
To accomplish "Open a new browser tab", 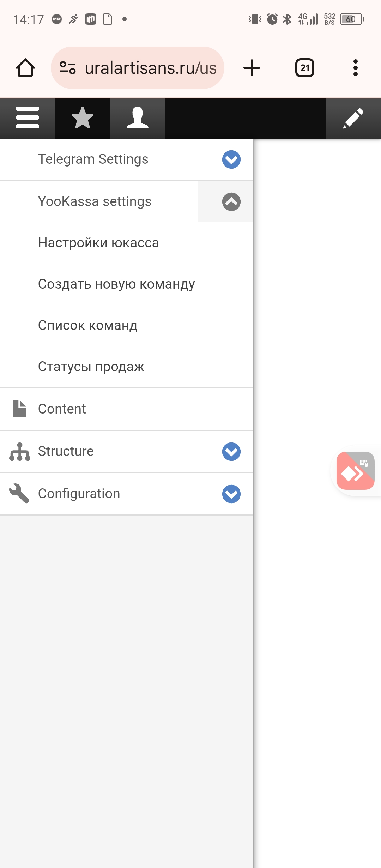I will (x=252, y=68).
